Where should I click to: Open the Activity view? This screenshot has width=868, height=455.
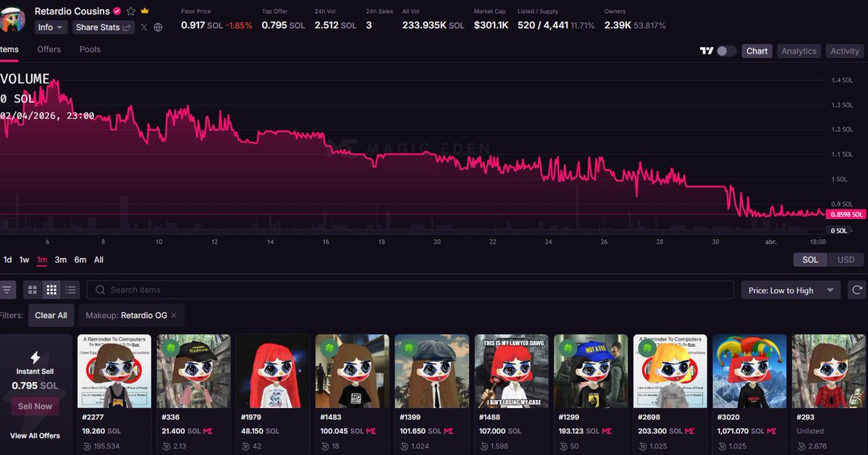[x=845, y=51]
